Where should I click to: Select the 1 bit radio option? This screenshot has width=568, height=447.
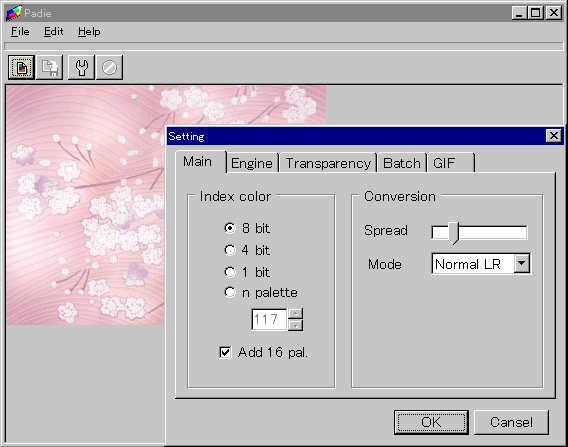(x=230, y=272)
